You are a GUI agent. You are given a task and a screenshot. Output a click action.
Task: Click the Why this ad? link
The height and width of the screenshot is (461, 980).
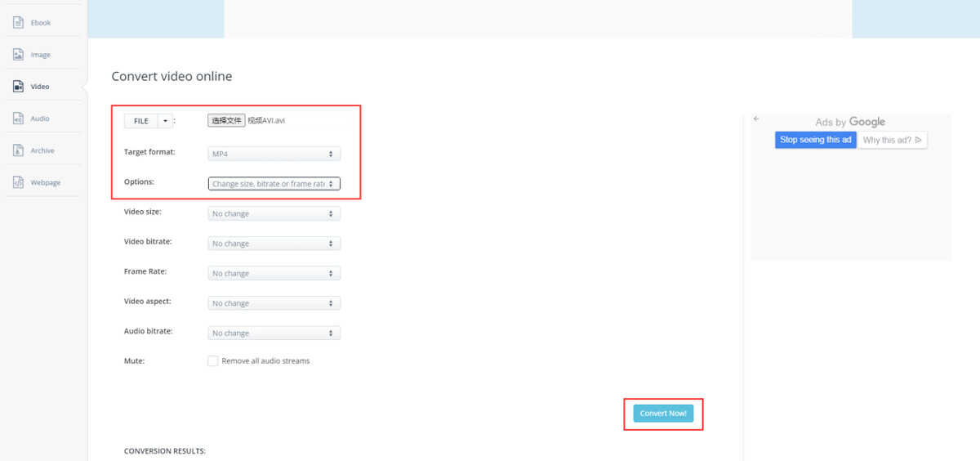892,140
